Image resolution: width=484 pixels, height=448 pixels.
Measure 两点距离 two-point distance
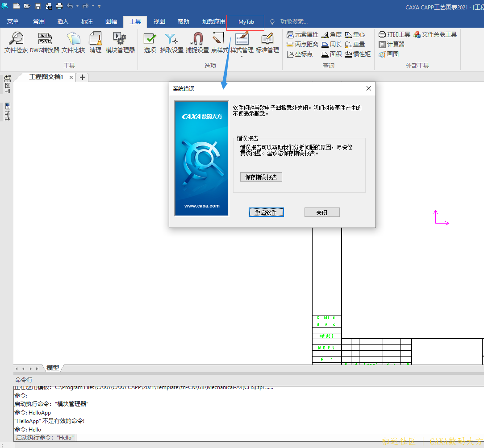pyautogui.click(x=303, y=45)
